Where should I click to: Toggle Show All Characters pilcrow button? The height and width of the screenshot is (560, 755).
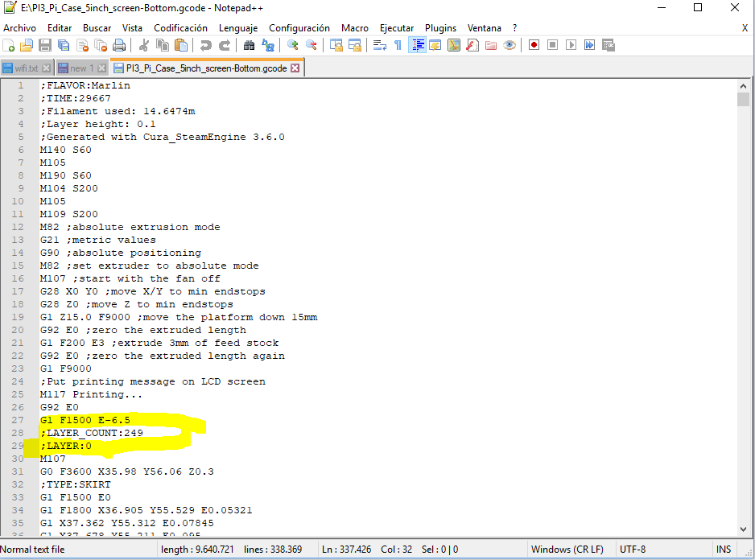398,46
